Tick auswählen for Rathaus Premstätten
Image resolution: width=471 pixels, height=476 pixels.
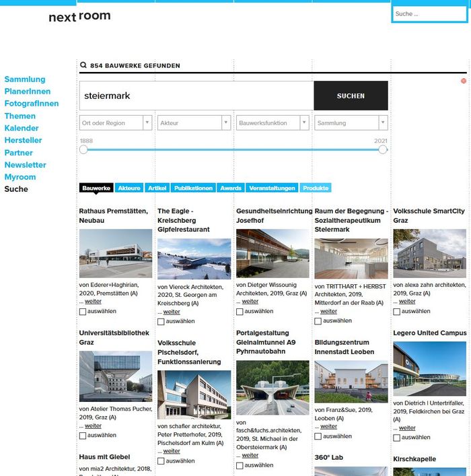click(83, 312)
